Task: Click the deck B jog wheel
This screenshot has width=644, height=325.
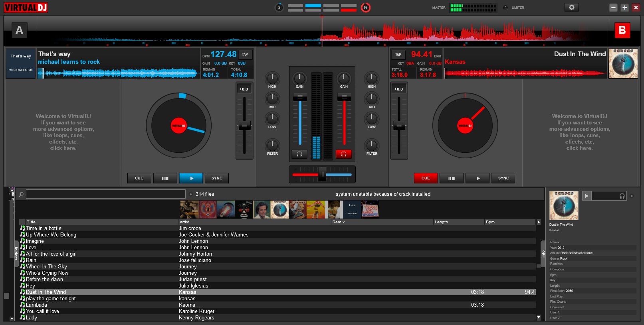Action: pos(465,126)
